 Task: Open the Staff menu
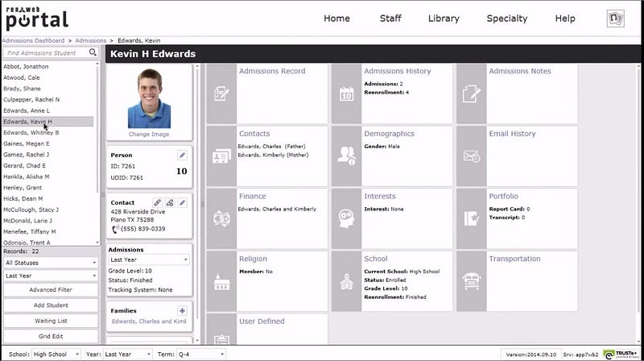[x=390, y=19]
